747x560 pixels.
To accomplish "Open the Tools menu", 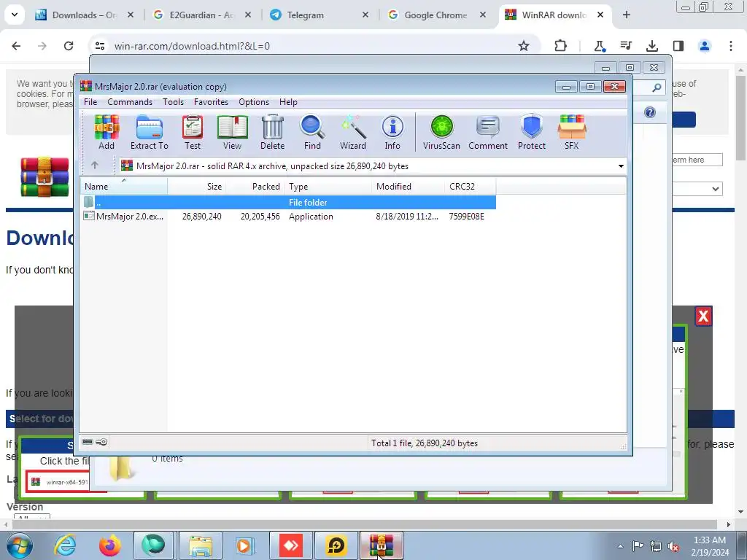I will coord(173,102).
